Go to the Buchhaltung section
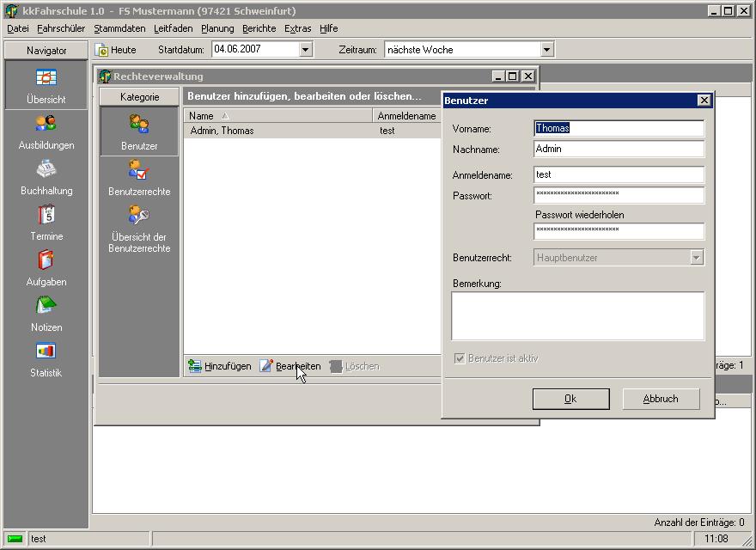The width and height of the screenshot is (756, 550). click(46, 169)
